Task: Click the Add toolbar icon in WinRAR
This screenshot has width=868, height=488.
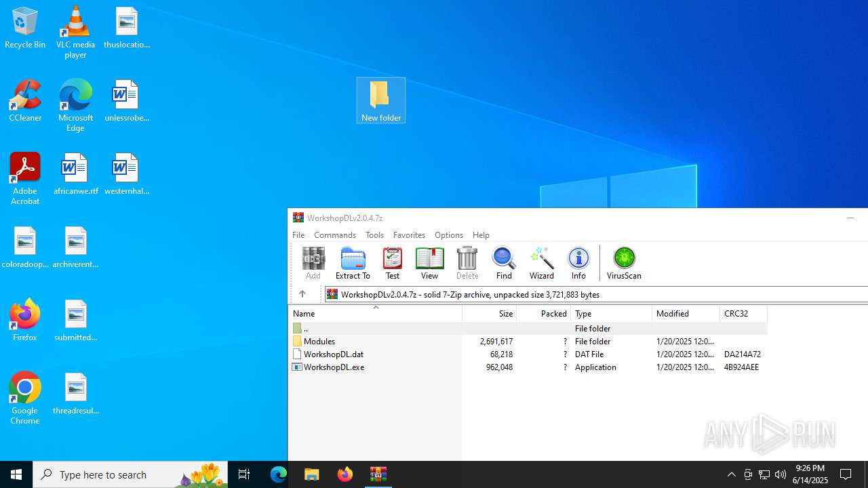Action: [313, 263]
